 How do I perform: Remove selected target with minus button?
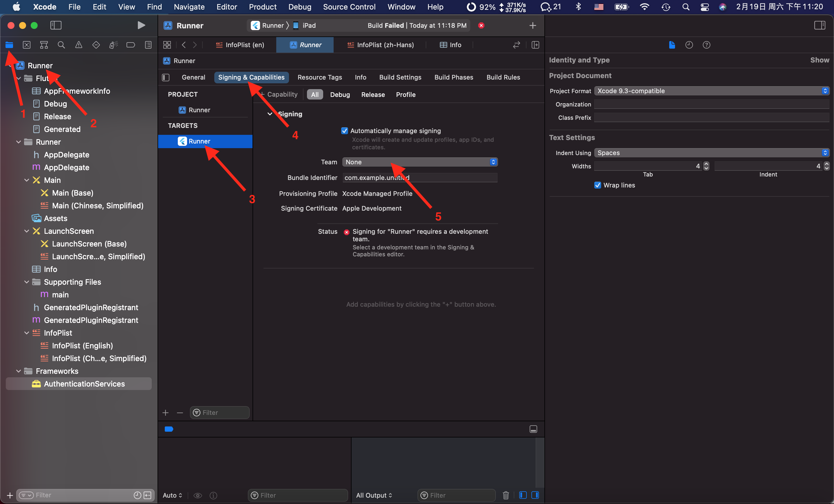coord(180,413)
